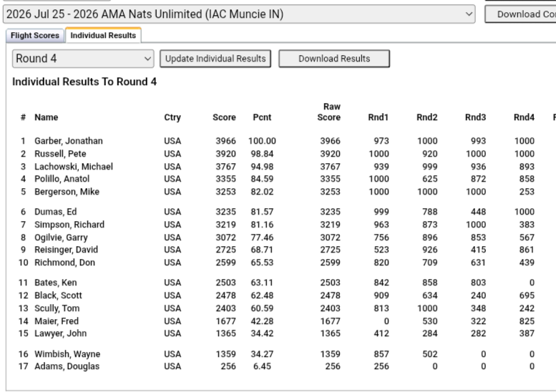Click the Update Individual Results button

215,59
